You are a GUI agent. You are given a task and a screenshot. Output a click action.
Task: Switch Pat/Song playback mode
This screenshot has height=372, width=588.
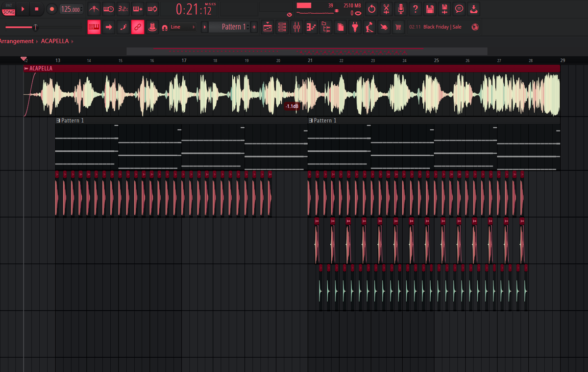click(9, 9)
